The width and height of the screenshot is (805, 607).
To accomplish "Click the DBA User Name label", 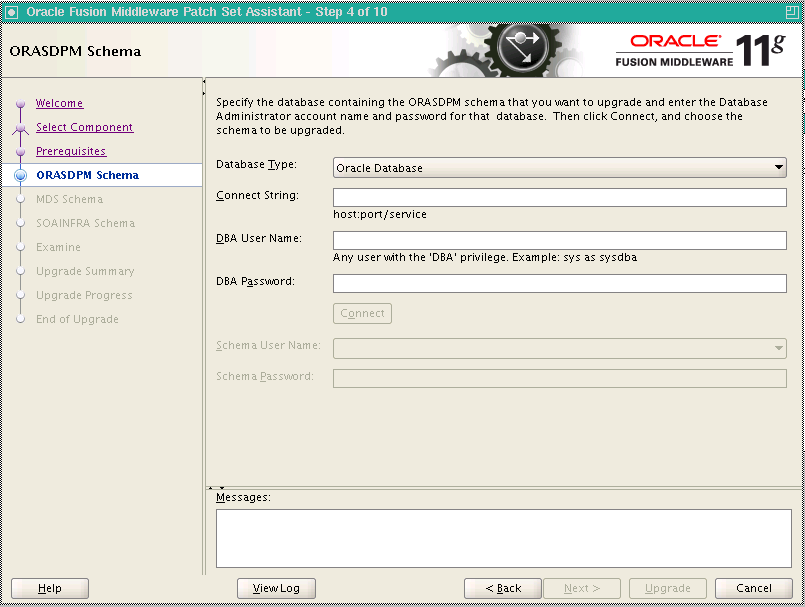I will click(x=259, y=238).
